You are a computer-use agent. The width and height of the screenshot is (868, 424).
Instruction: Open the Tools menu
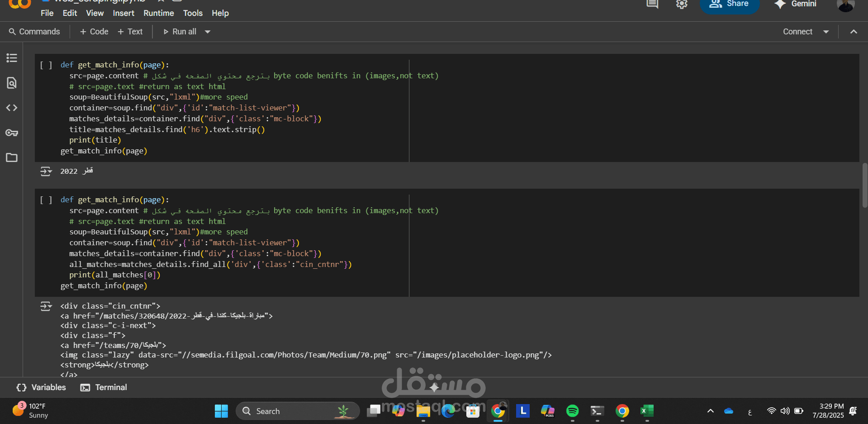pyautogui.click(x=193, y=13)
